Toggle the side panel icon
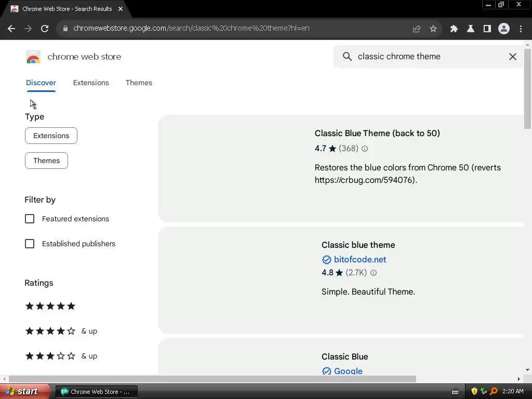 (487, 29)
